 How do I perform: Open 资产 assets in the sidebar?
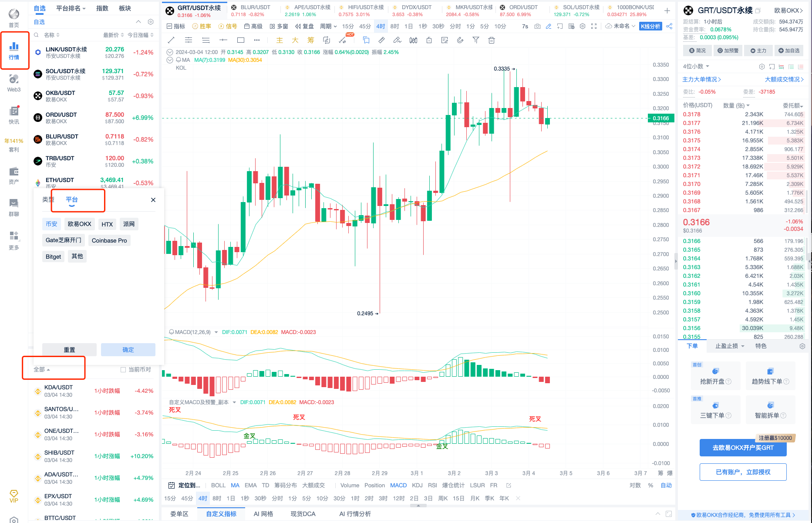pyautogui.click(x=14, y=175)
